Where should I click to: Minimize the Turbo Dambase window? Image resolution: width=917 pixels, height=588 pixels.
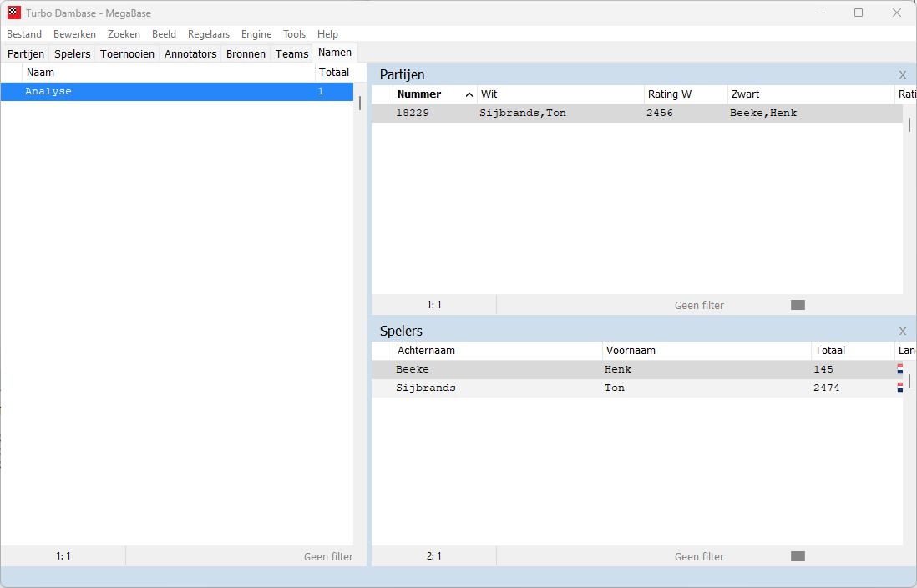click(821, 13)
